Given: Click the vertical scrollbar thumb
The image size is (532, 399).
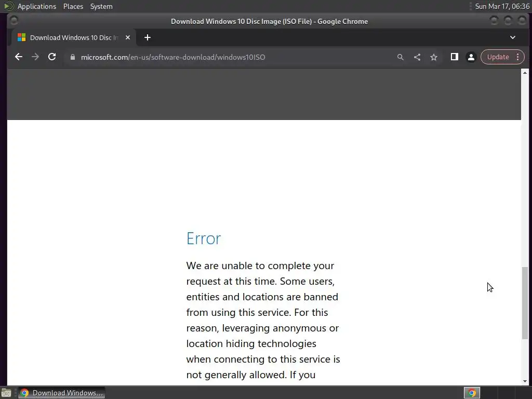Looking at the screenshot, I should click(525, 303).
